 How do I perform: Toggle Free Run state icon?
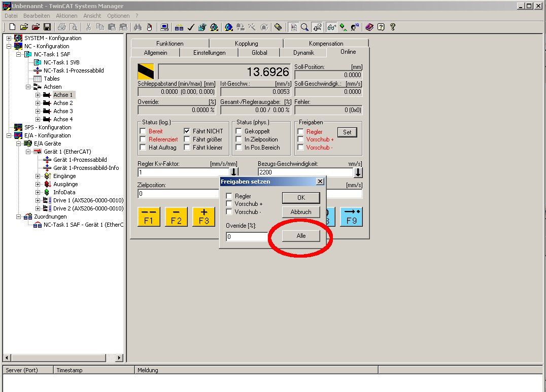pos(264,27)
